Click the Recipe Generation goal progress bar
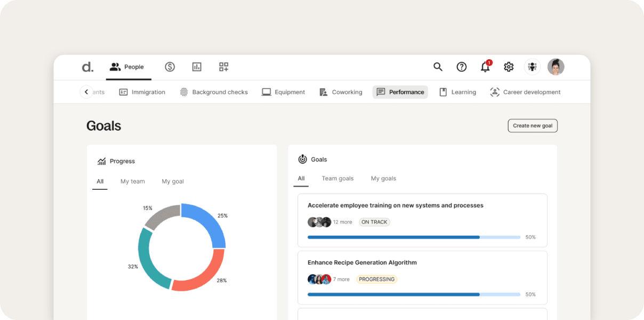Viewport: 644px width, 320px height. pos(414,294)
